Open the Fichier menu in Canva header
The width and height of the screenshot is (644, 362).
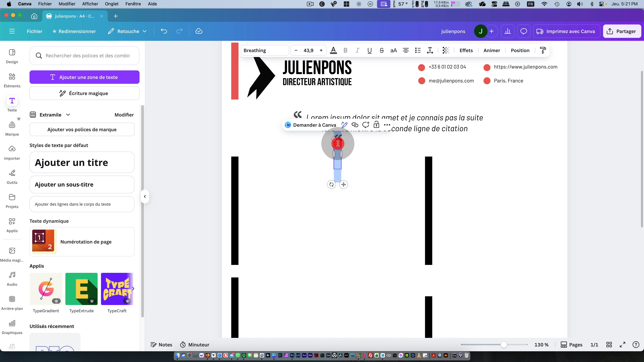tap(35, 31)
